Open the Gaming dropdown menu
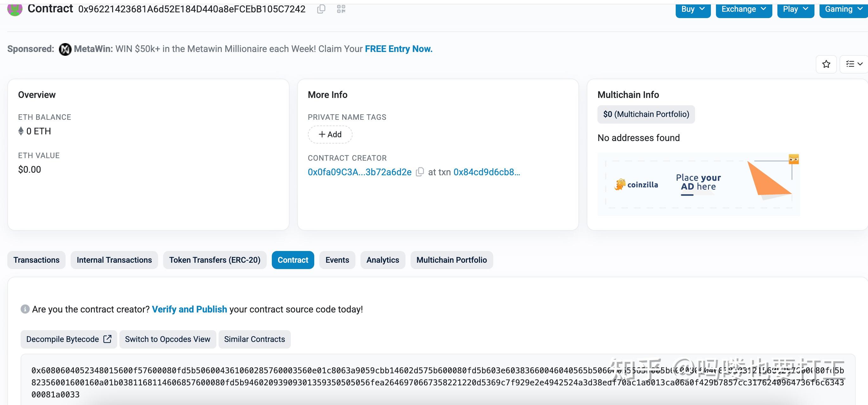The image size is (868, 405). coord(843,10)
